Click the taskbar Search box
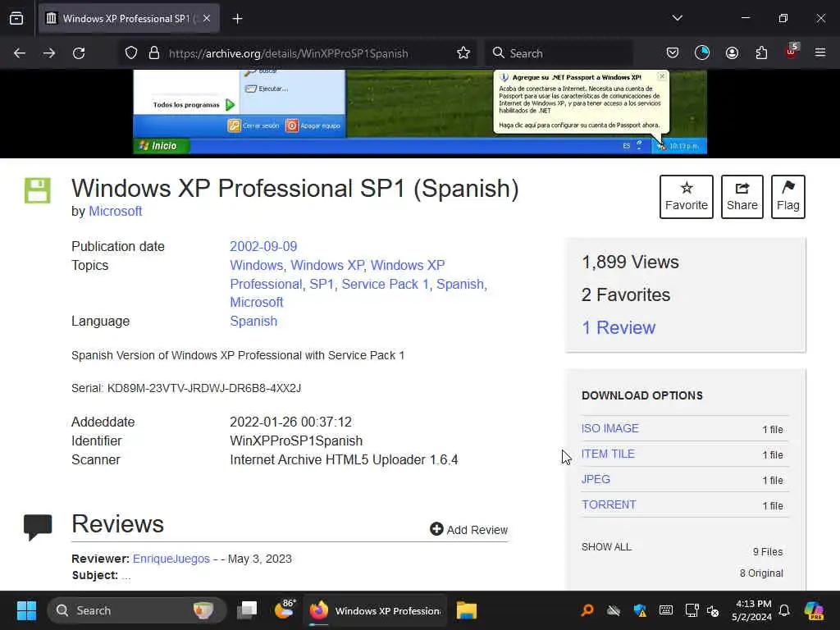Viewport: 840px width, 630px height. coord(137,610)
